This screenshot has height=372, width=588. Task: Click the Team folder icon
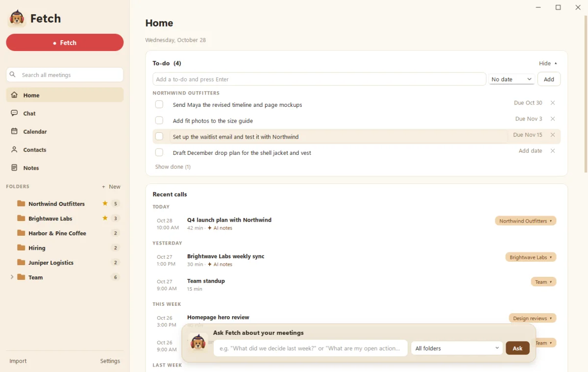pyautogui.click(x=21, y=277)
